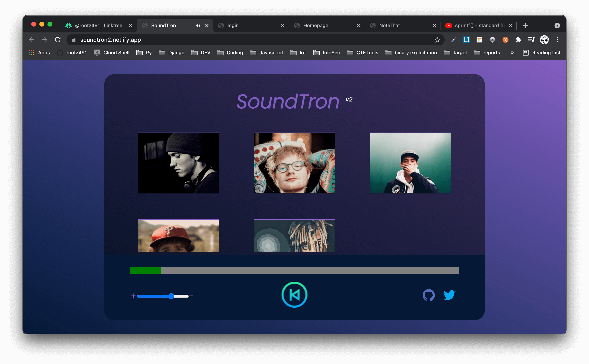
Task: Expand the Django bookmarks folder
Action: (171, 52)
